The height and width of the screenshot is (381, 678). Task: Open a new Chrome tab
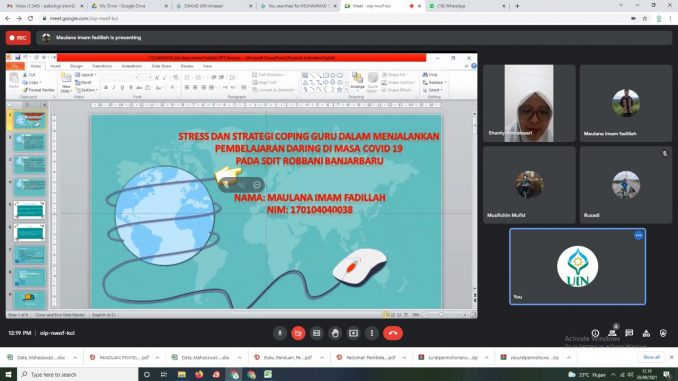(517, 6)
